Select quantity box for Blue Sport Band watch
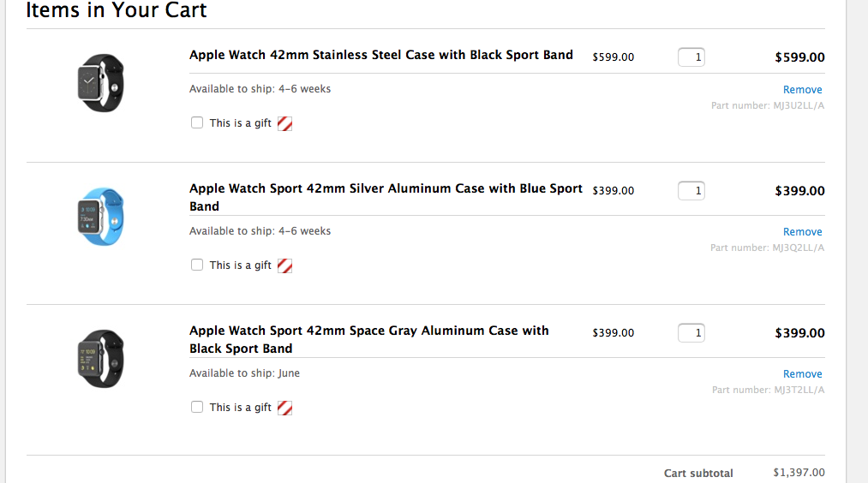This screenshot has height=483, width=868. point(691,191)
